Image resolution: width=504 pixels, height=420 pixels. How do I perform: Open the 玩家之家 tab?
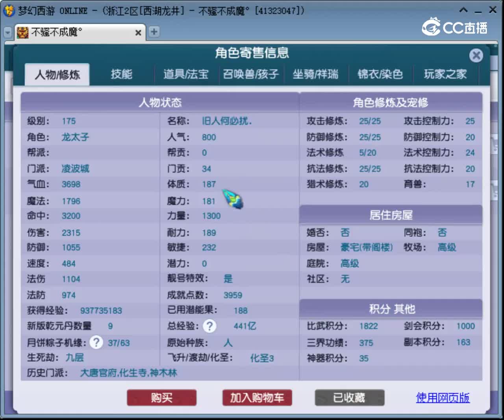(445, 74)
